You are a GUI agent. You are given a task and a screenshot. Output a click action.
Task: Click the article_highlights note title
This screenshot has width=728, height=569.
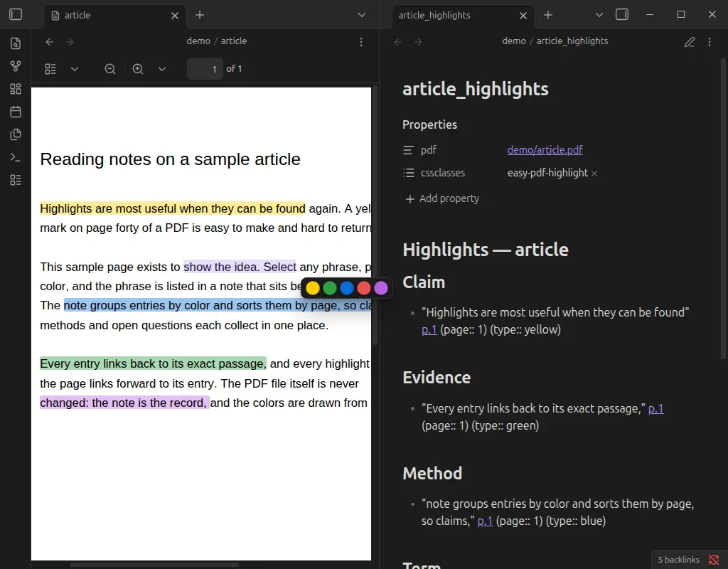(476, 89)
